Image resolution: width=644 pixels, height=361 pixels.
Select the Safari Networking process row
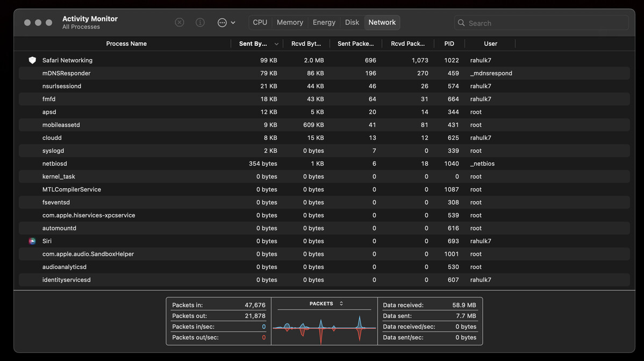(x=325, y=60)
